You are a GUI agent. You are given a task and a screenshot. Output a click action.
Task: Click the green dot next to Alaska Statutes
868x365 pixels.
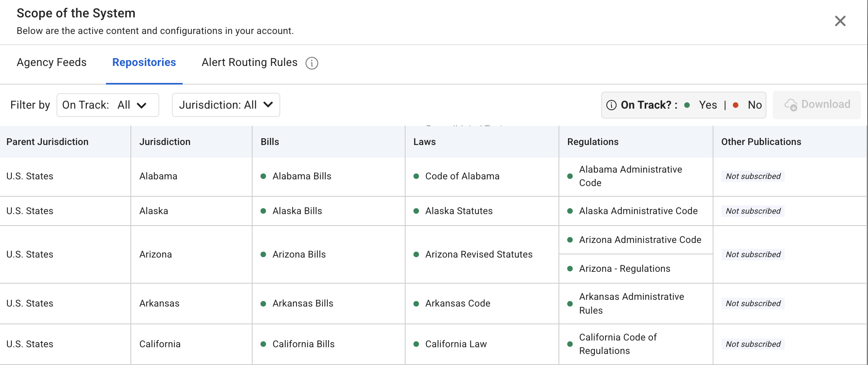point(416,211)
